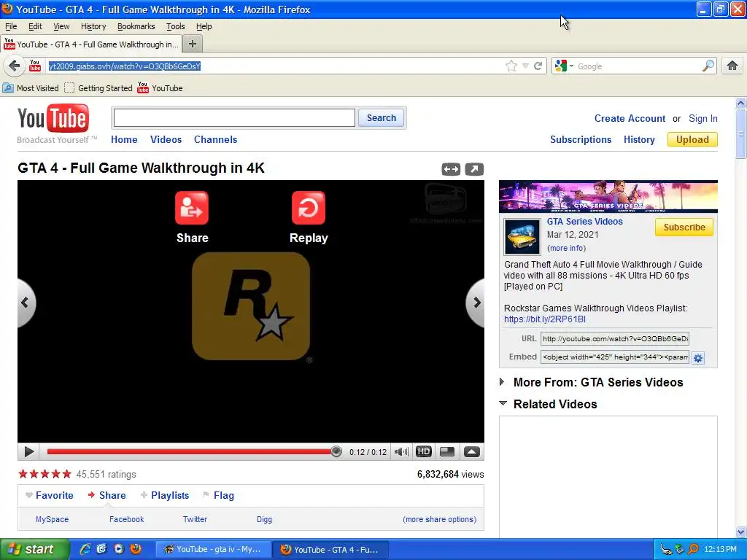
Task: Click the Windows start button
Action: [x=34, y=549]
